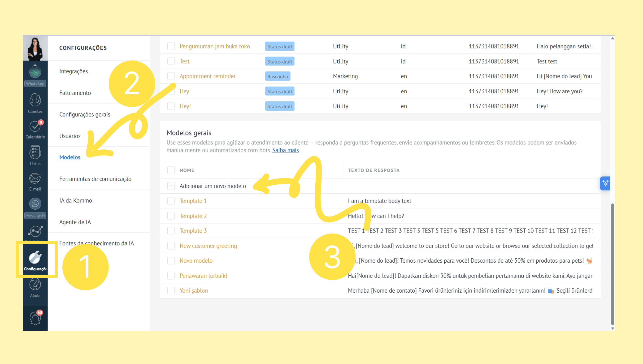Open the Clientes section icon

click(35, 100)
